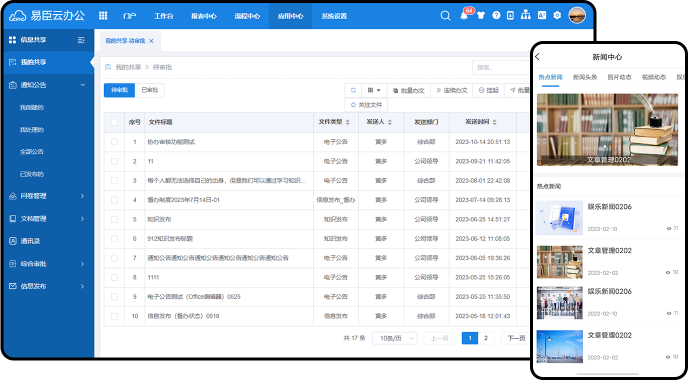Check the row 6 912知识发布标题 checkbox
688x380 pixels.
pos(115,239)
